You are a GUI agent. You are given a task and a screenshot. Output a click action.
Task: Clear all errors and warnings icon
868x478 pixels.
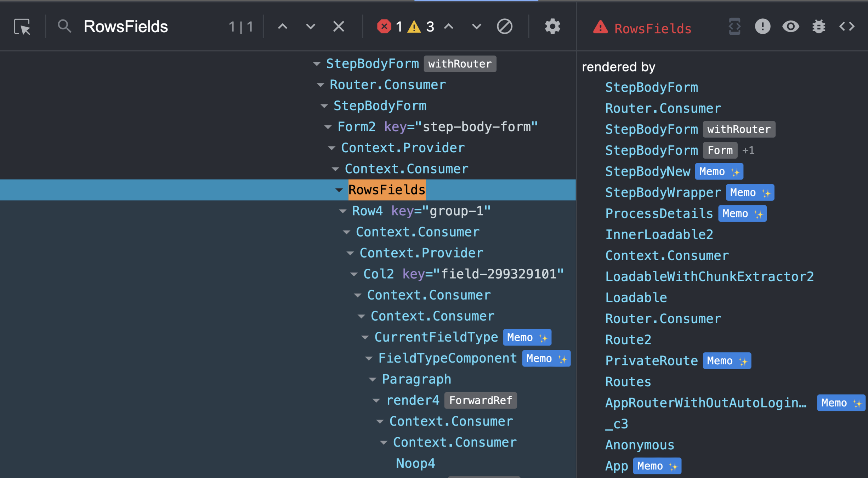tap(504, 27)
